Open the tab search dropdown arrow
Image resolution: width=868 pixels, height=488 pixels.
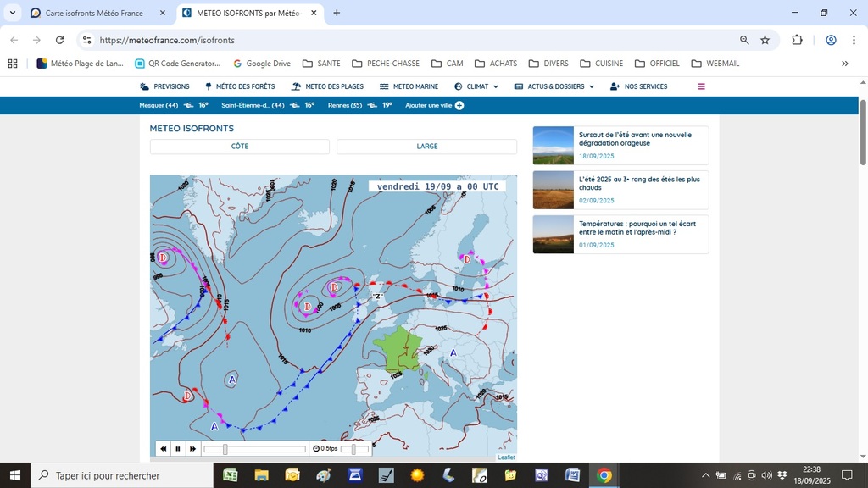click(13, 14)
